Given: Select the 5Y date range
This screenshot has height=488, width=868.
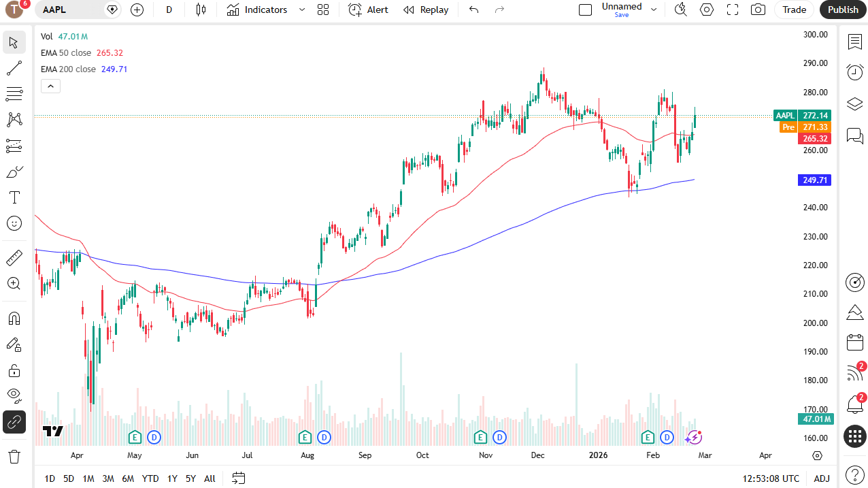Looking at the screenshot, I should (x=190, y=478).
